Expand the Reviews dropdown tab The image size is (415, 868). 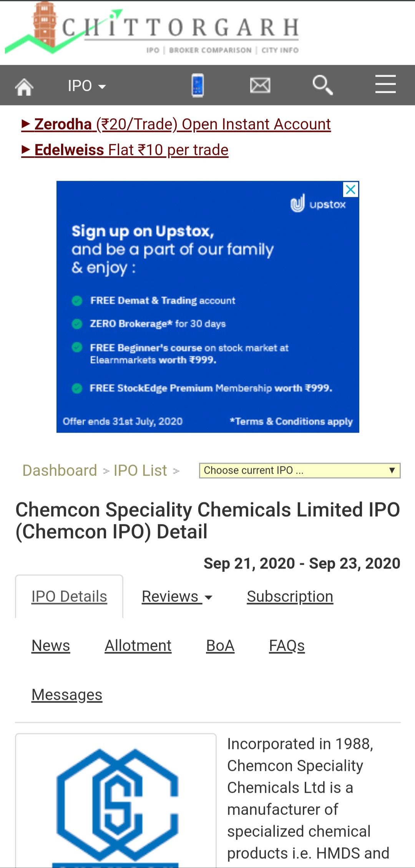[x=177, y=597]
